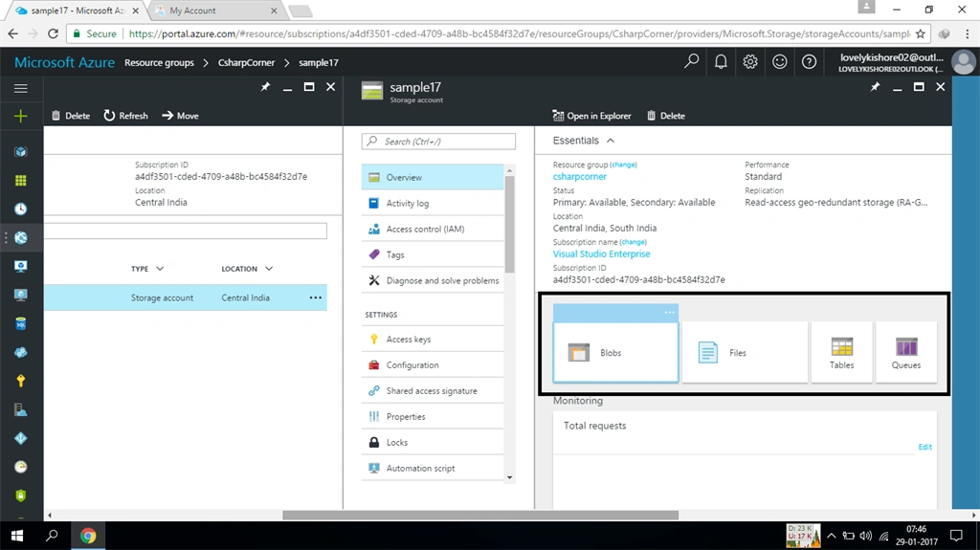Click the feedback smiley icon
Viewport: 980px width, 550px height.
pos(779,62)
